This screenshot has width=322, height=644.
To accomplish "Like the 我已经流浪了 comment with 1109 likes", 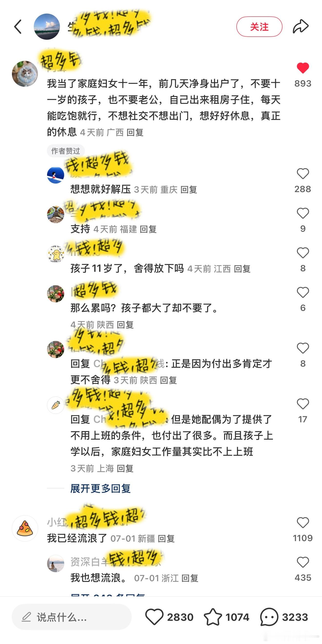I will (x=303, y=523).
